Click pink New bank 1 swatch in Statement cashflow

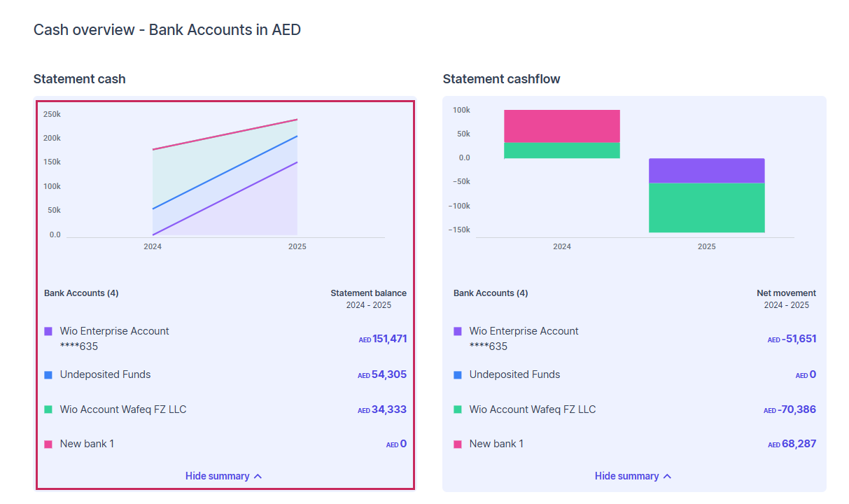point(458,444)
